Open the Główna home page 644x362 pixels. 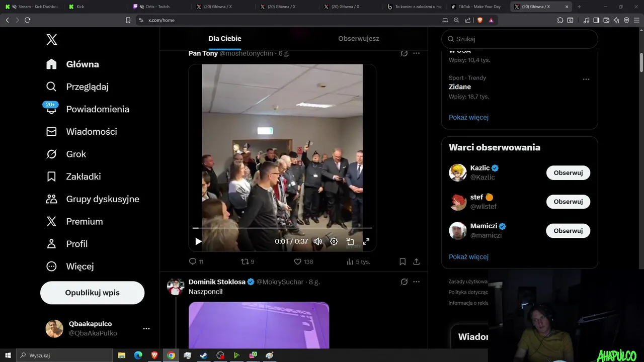(72, 64)
